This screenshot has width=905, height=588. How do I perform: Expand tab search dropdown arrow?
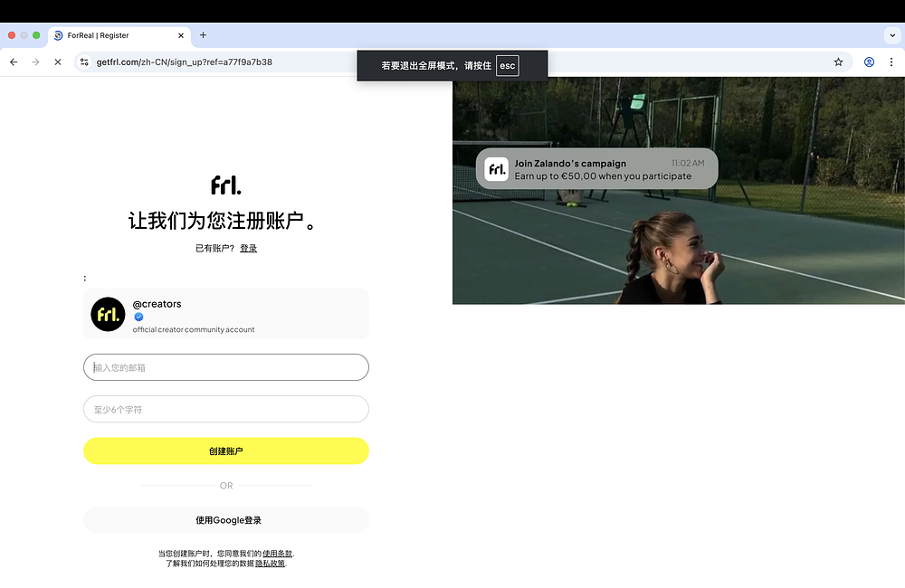point(892,35)
